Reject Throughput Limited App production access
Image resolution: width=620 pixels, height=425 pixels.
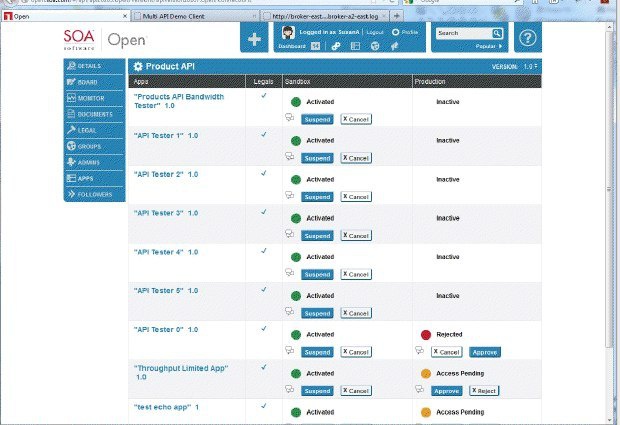tap(484, 391)
